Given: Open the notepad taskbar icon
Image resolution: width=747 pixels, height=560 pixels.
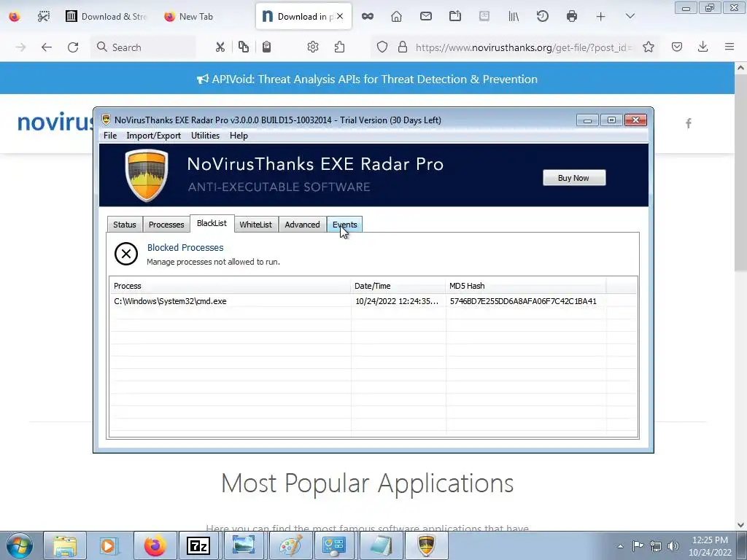Looking at the screenshot, I should (381, 545).
